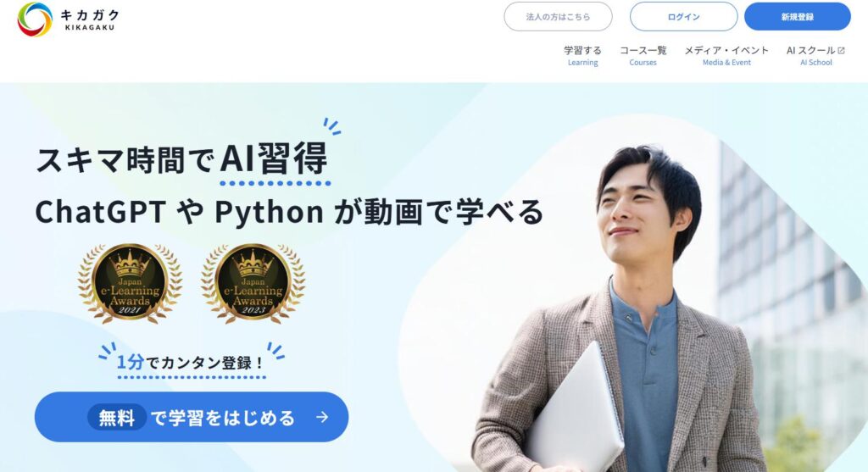The width and height of the screenshot is (868, 472).
Task: Click the ChatGPT や Python subtitle headline
Action: coord(290,213)
